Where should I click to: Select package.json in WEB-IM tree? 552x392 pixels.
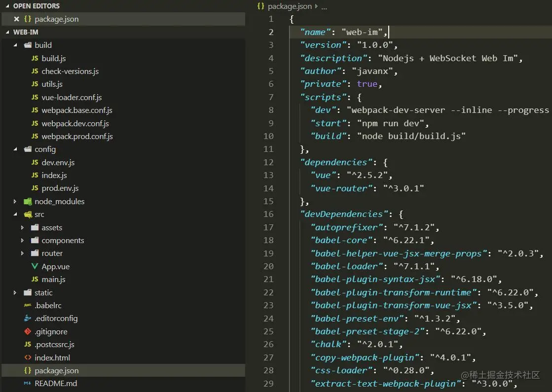pyautogui.click(x=57, y=370)
